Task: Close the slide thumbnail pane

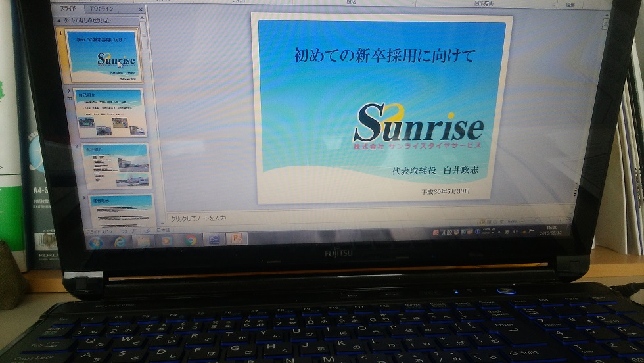Action: [x=141, y=9]
